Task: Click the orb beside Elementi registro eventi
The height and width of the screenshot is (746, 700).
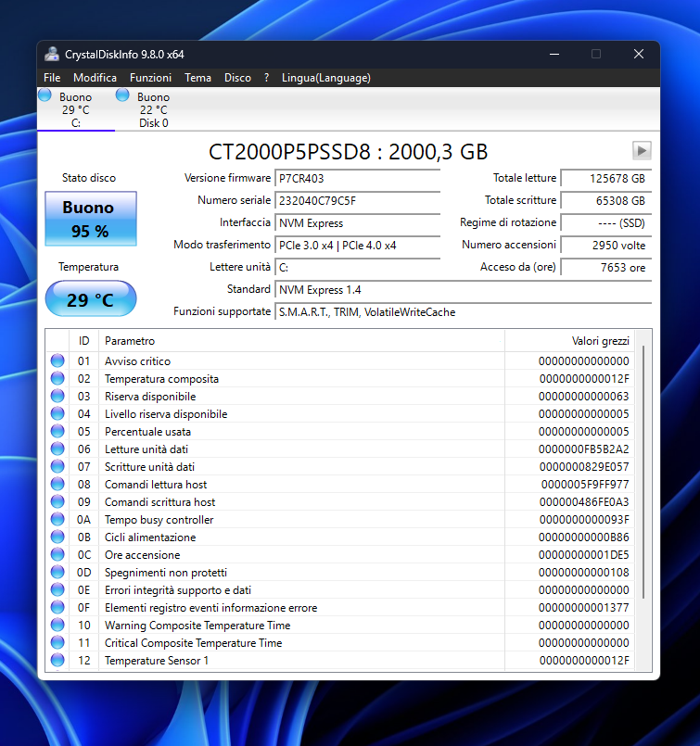Action: click(57, 607)
